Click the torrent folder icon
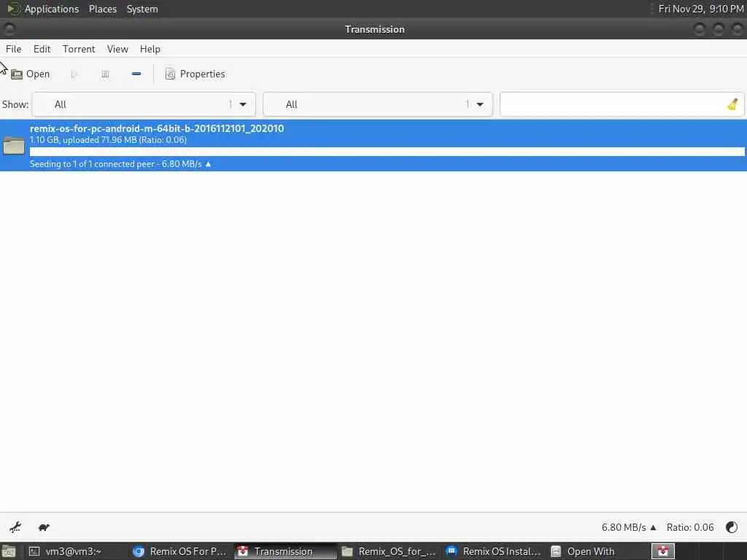This screenshot has width=747, height=560. coord(14,146)
